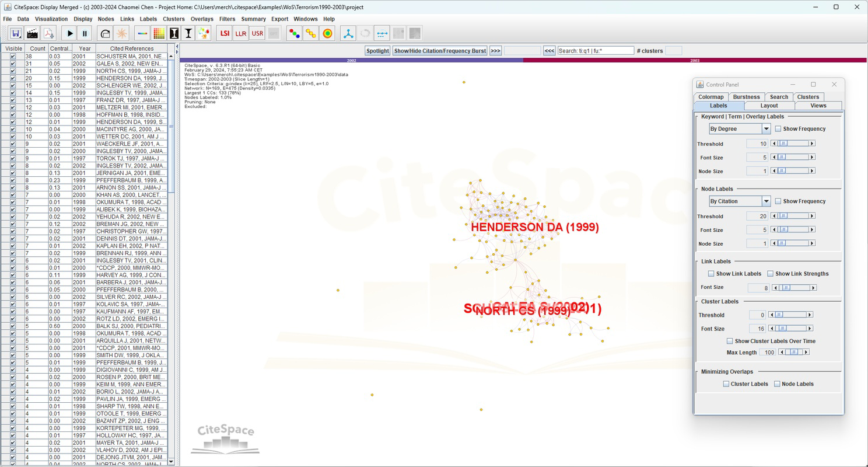
Task: Click the >>> forward button
Action: 495,51
